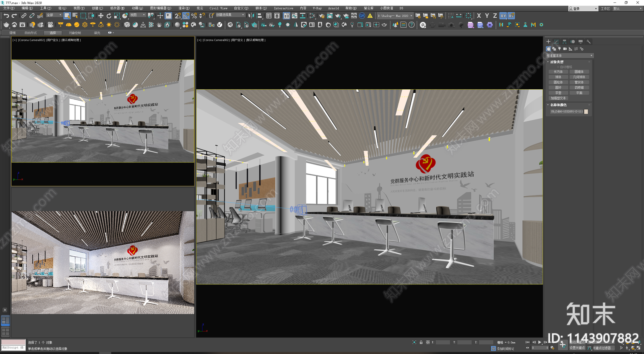Open the workspace dropdown showing 默认
The height and width of the screenshot is (354, 644).
(x=627, y=8)
